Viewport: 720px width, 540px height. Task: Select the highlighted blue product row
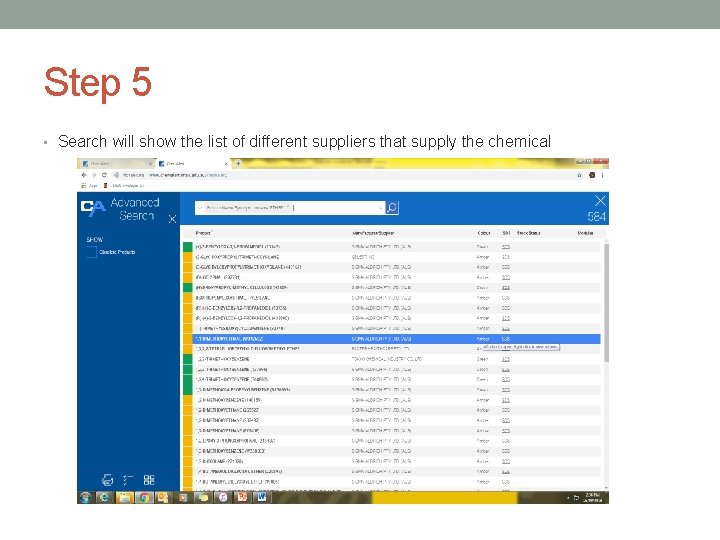[x=392, y=339]
